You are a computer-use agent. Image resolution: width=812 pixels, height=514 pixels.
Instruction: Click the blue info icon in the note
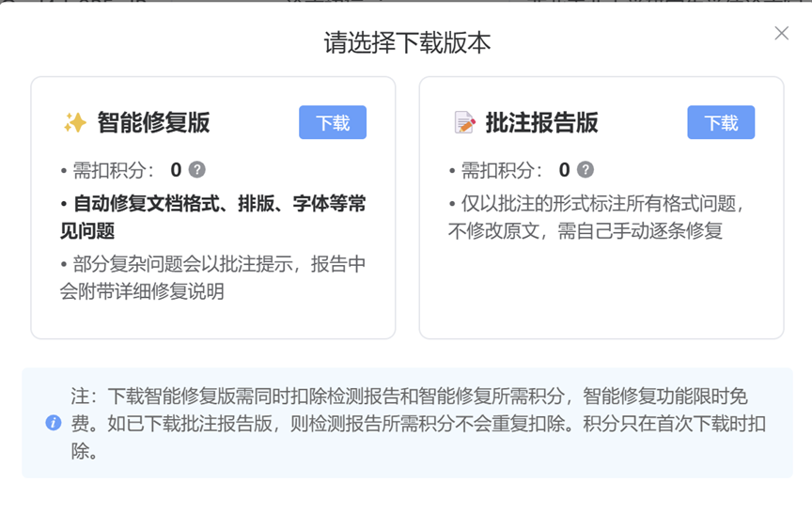[x=54, y=423]
